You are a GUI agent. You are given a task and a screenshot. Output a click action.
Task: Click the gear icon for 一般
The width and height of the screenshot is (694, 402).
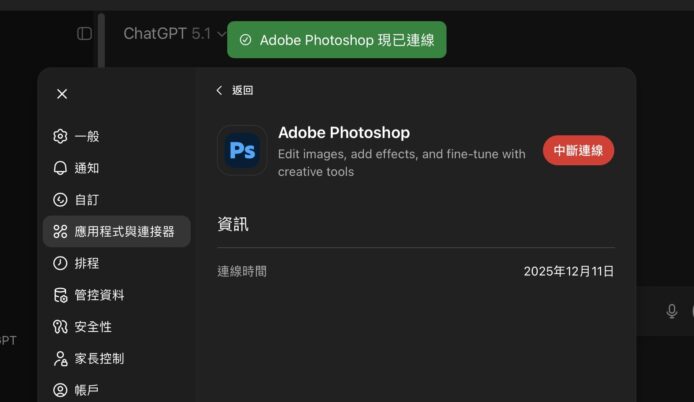pyautogui.click(x=60, y=136)
